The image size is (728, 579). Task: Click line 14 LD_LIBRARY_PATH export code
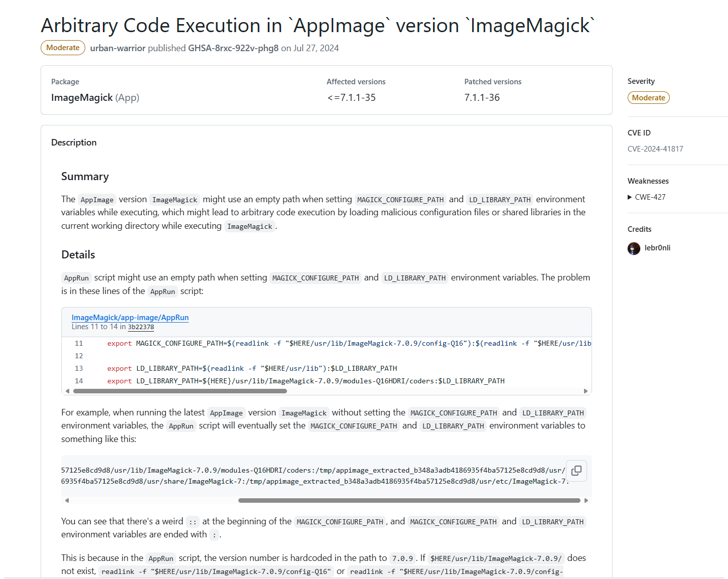[306, 381]
